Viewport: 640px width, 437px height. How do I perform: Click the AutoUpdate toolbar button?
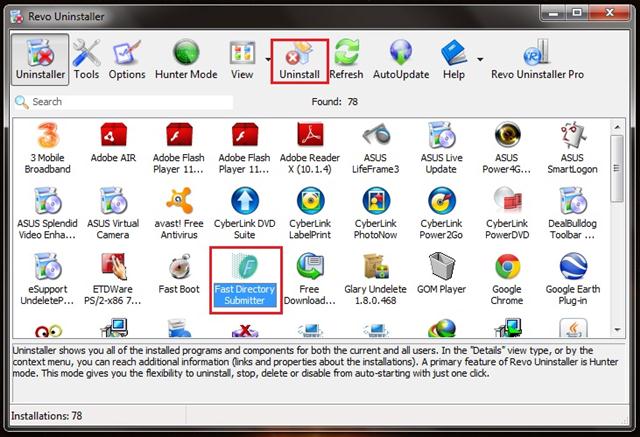pyautogui.click(x=401, y=60)
